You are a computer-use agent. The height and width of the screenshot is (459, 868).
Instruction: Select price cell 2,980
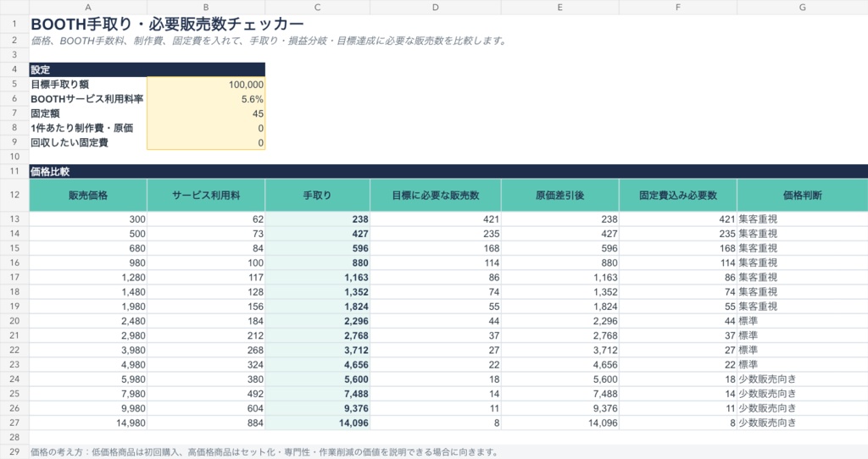pyautogui.click(x=88, y=335)
